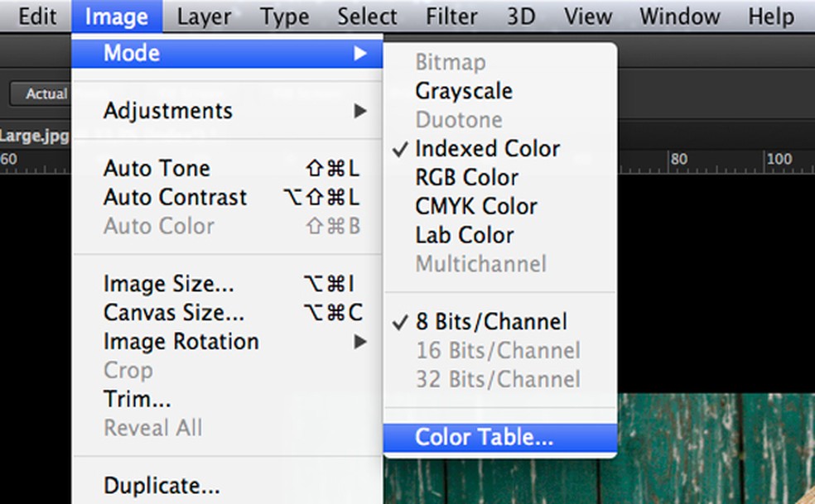
Task: Duplicate the current image
Action: (x=162, y=486)
